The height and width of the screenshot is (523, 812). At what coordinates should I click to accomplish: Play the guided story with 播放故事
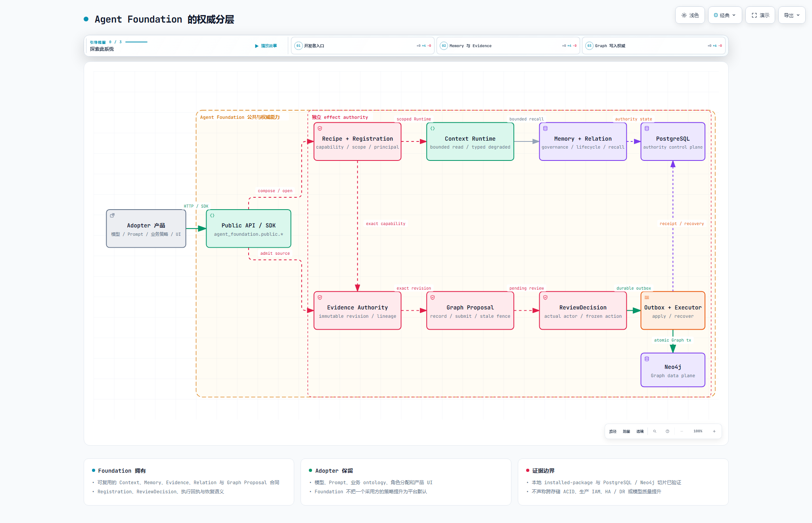tap(266, 46)
